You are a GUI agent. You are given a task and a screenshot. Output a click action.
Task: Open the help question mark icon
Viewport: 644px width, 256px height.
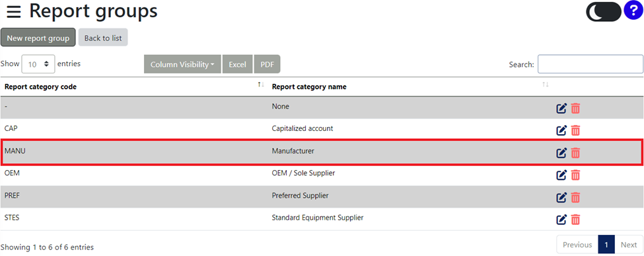tap(633, 11)
